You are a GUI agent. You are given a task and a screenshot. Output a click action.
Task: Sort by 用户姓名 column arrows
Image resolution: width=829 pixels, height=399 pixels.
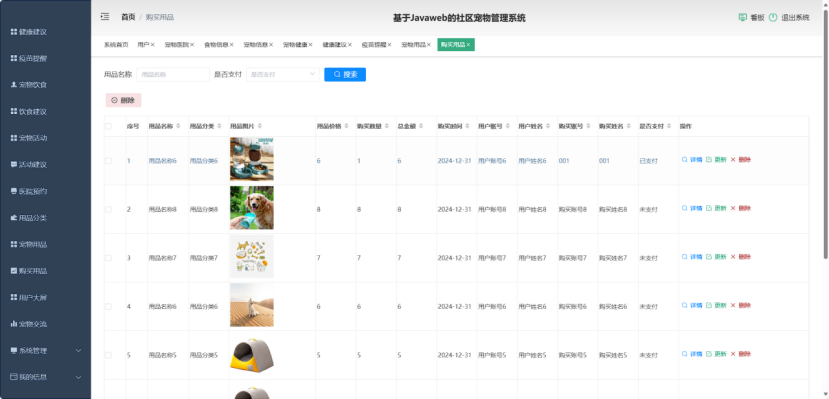(x=548, y=126)
